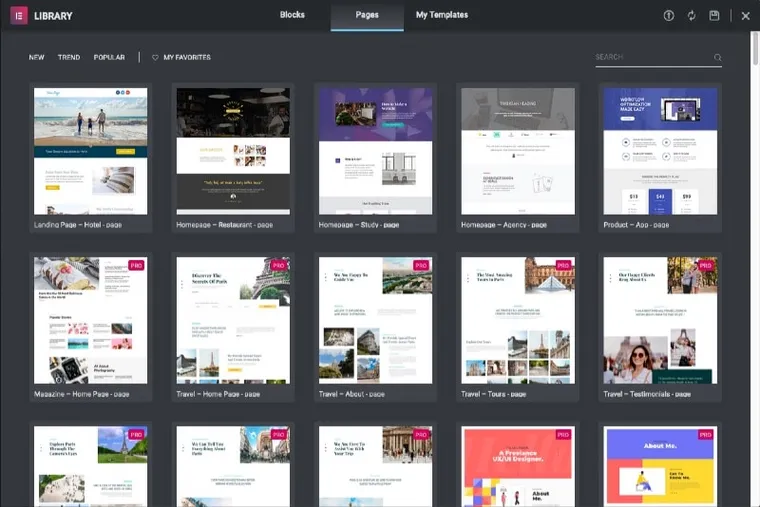
Task: Select the Pages tab
Action: [x=367, y=16]
